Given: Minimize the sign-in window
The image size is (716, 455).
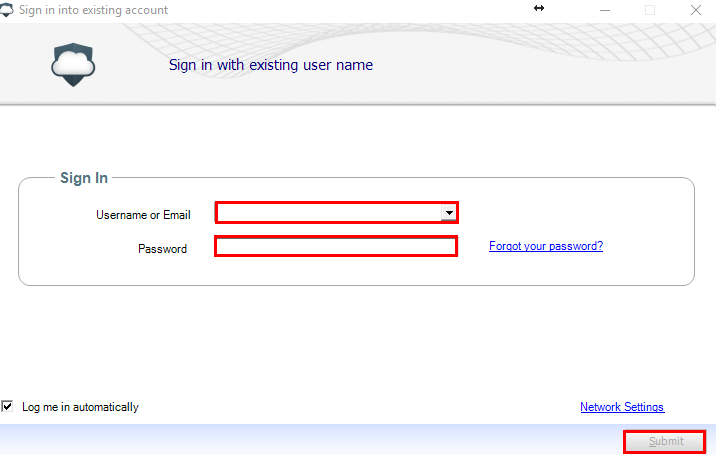Looking at the screenshot, I should [x=605, y=10].
